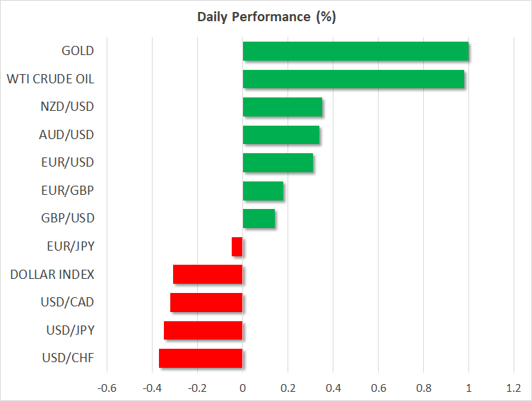Click the USD/CHF red bar

tap(201, 358)
